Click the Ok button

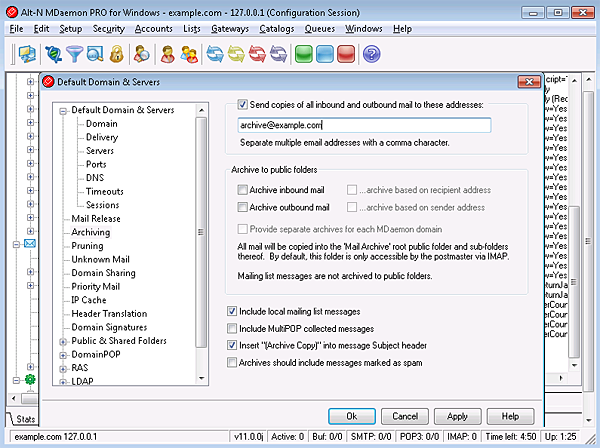[x=352, y=416]
